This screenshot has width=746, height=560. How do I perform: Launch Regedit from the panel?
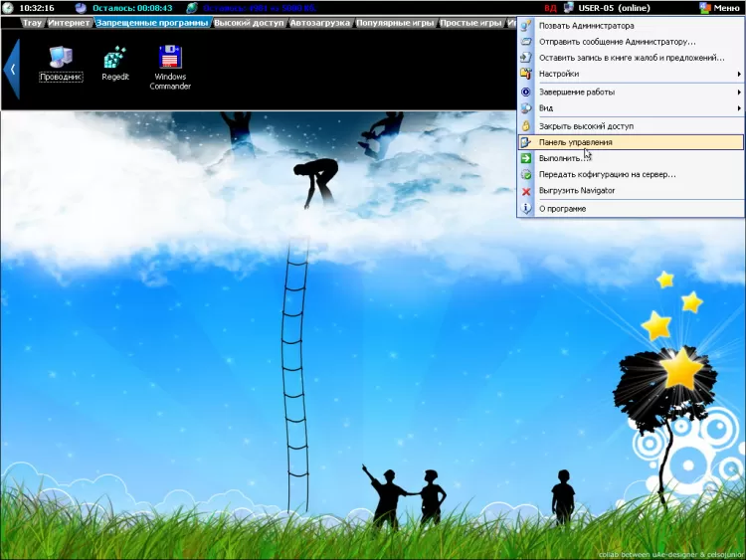pos(115,58)
